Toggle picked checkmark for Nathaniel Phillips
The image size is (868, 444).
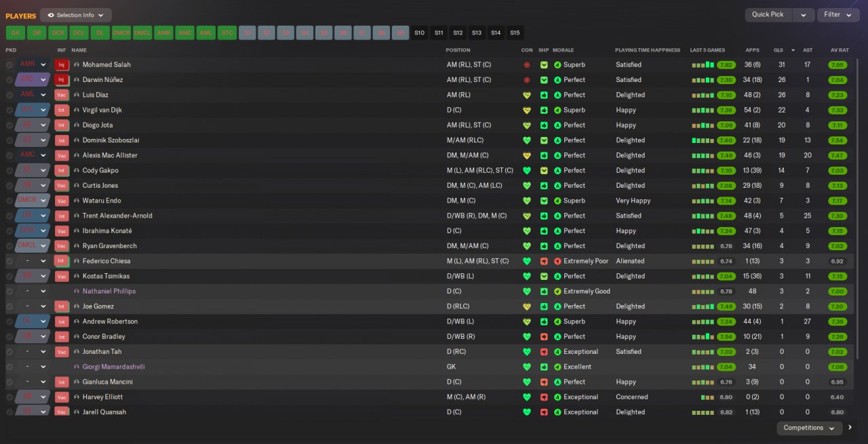coord(9,291)
